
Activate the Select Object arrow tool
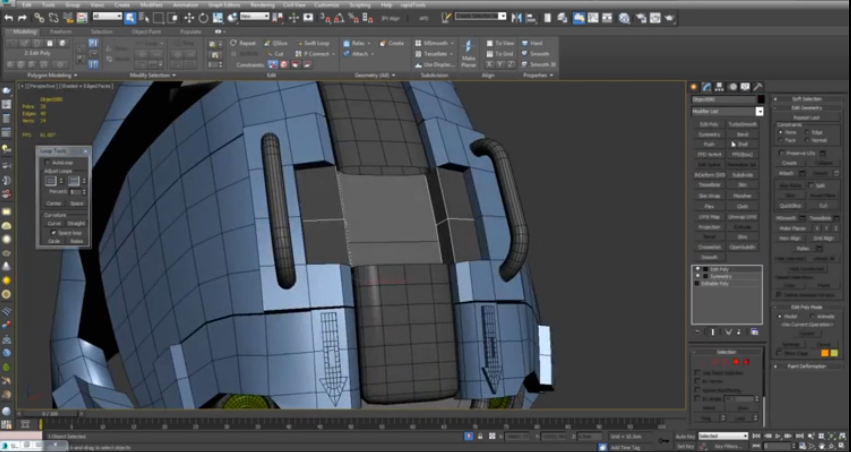point(130,18)
